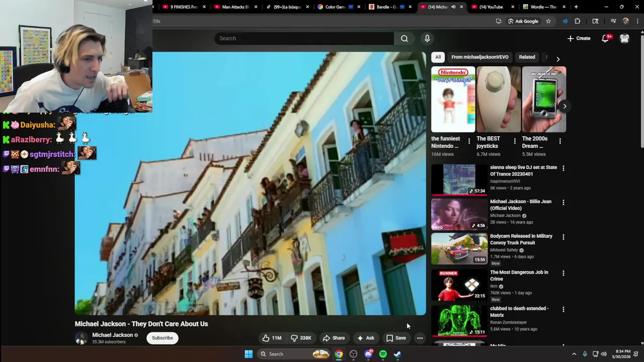Image resolution: width=644 pixels, height=362 pixels.
Task: Open OBS Studio from the taskbar
Action: click(354, 354)
